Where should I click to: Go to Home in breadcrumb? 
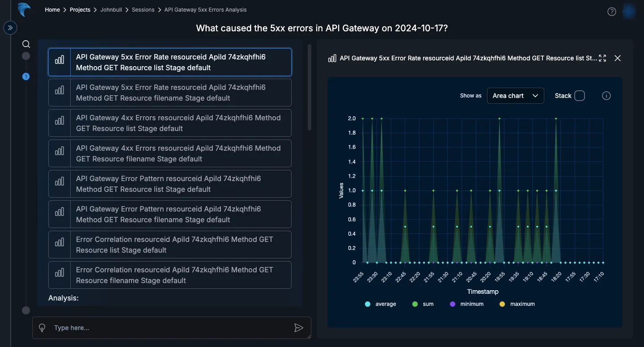(x=52, y=9)
